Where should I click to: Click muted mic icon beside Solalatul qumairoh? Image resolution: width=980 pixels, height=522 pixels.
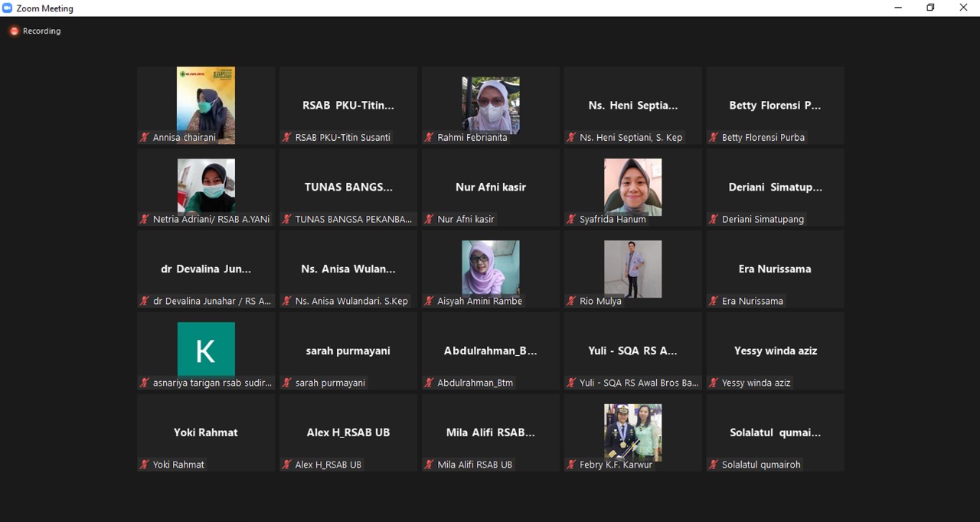tap(714, 465)
